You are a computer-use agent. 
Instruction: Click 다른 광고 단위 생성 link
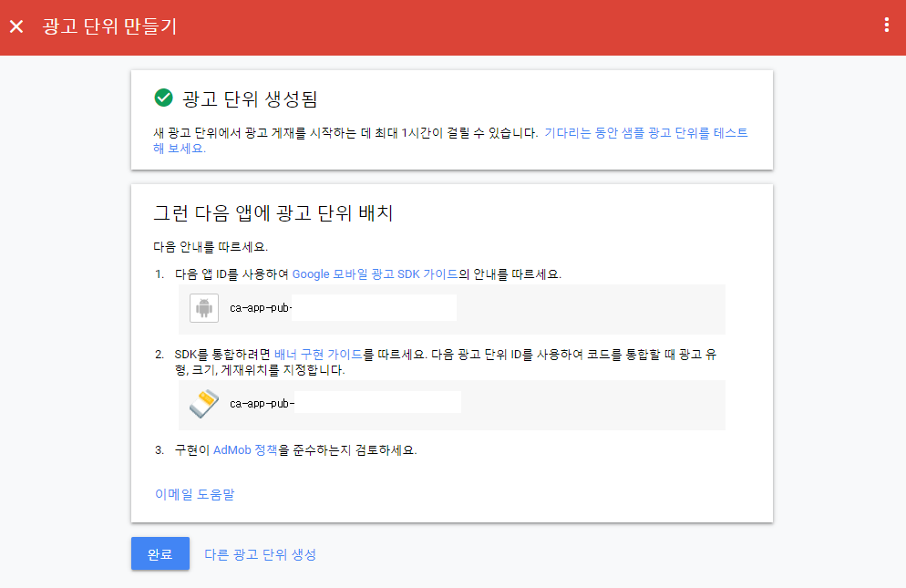click(260, 554)
